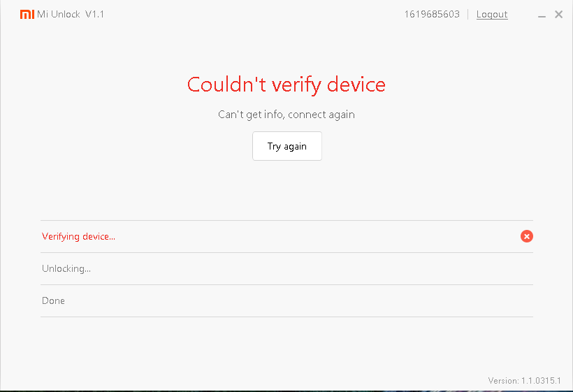
Task: Click the V1.1 label in title bar
Action: coord(94,15)
